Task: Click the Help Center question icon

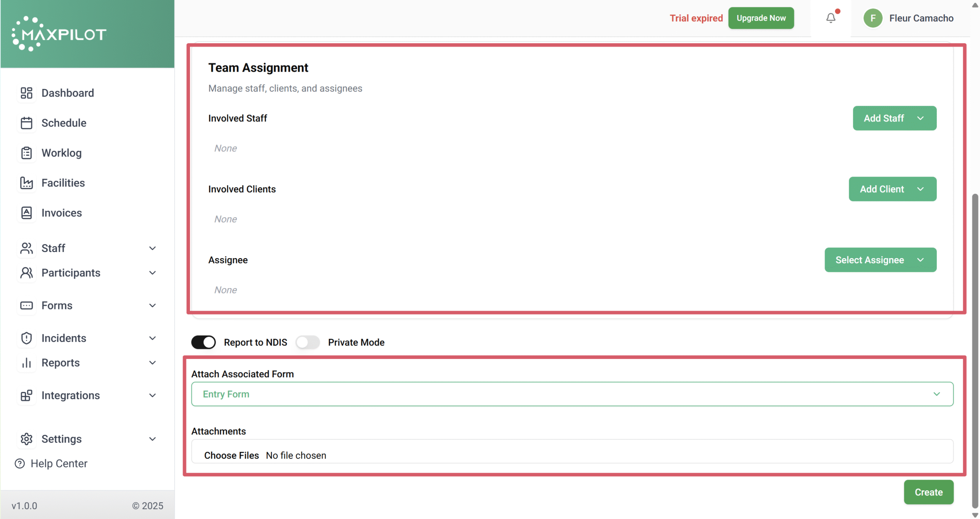Action: point(20,463)
